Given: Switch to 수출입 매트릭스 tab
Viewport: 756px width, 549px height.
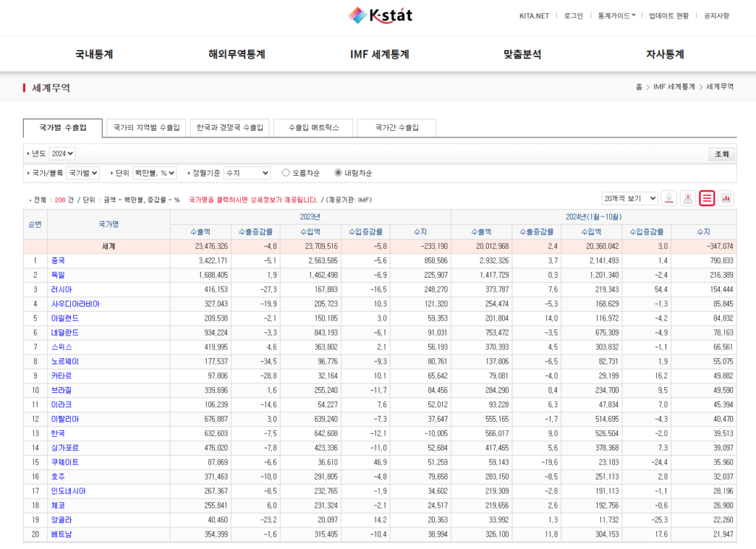Looking at the screenshot, I should 313,128.
